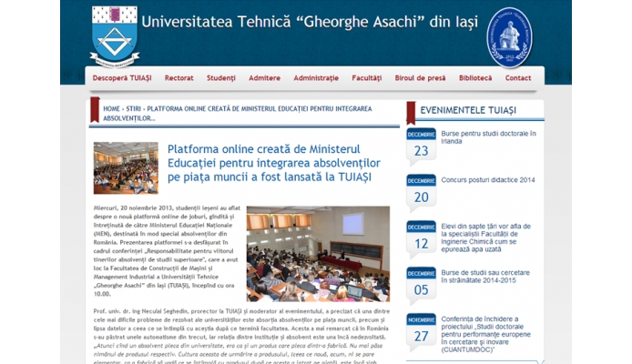Click the Decembrie 20 calendar date badge
Image resolution: width=632 pixels, height=364 pixels.
(x=422, y=193)
